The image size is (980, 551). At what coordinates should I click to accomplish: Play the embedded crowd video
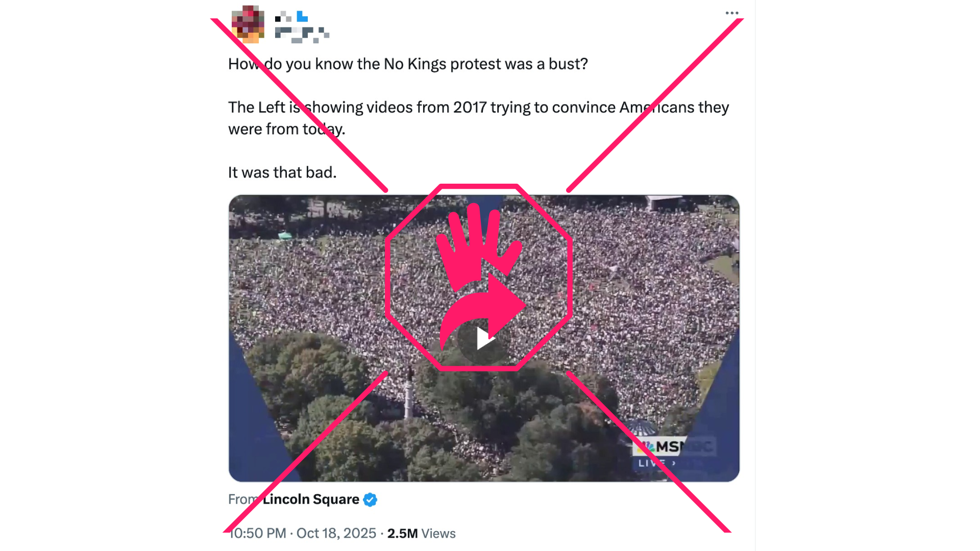483,339
